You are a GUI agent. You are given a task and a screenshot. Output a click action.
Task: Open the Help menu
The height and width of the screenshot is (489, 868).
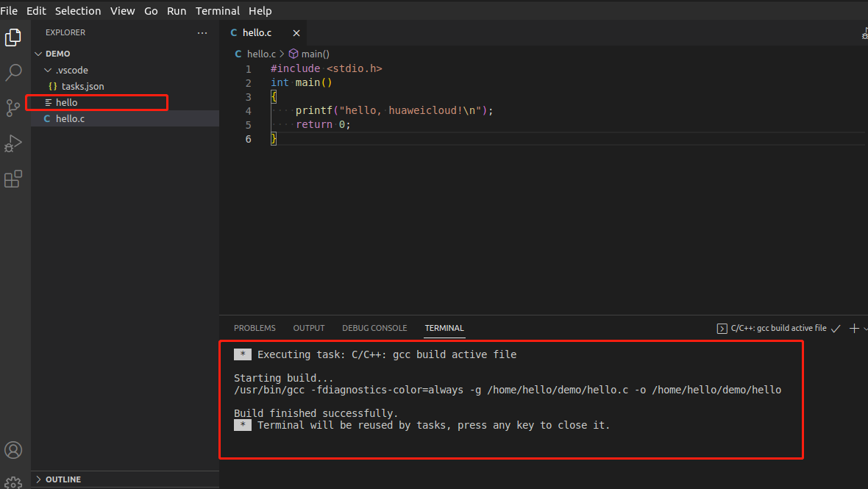(260, 10)
